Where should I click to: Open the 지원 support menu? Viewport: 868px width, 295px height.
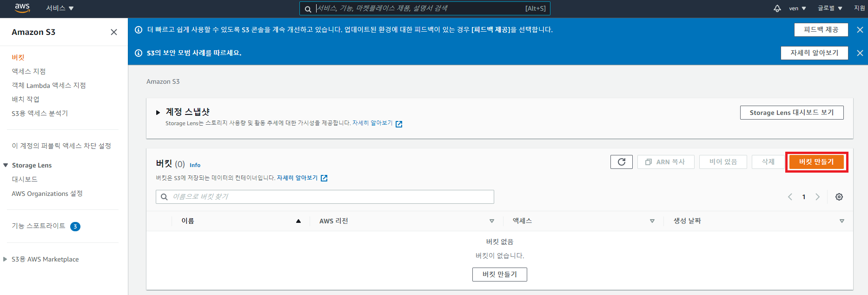pos(859,8)
